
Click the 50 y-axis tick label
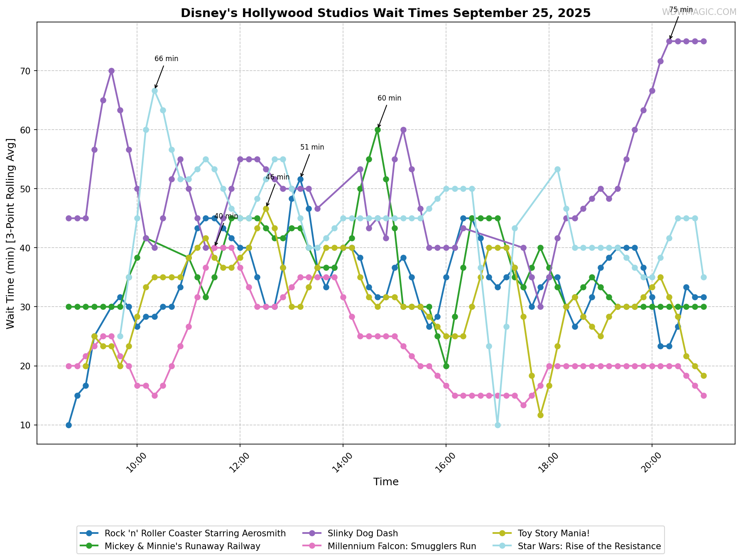[26, 189]
